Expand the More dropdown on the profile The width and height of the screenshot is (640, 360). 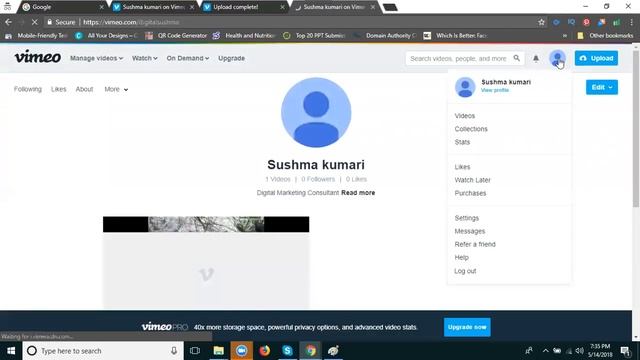coord(116,89)
